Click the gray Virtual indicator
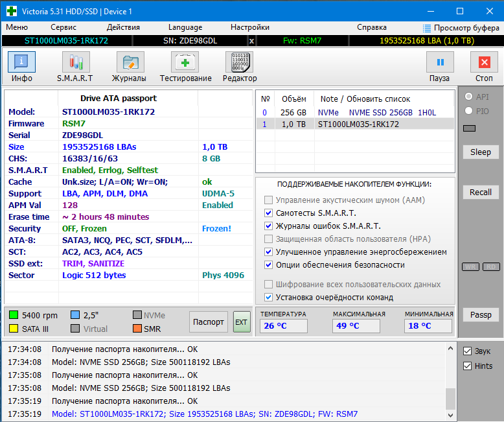 click(x=75, y=329)
